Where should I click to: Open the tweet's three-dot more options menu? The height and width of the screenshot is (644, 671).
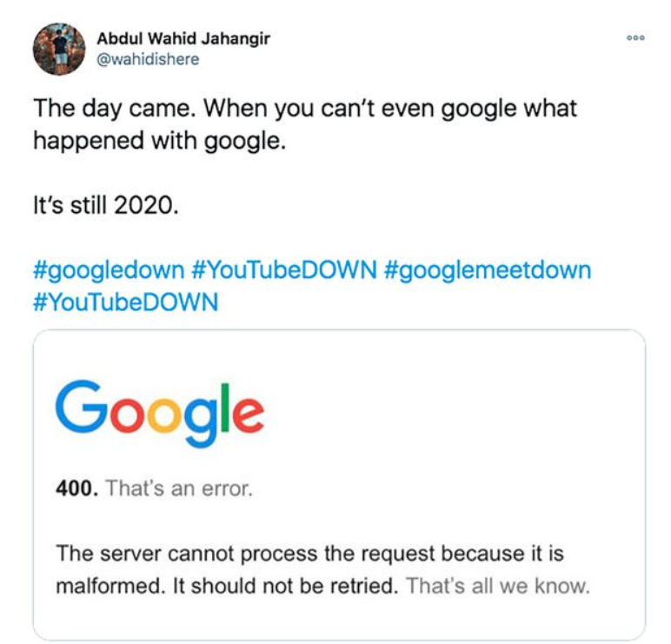(x=635, y=40)
